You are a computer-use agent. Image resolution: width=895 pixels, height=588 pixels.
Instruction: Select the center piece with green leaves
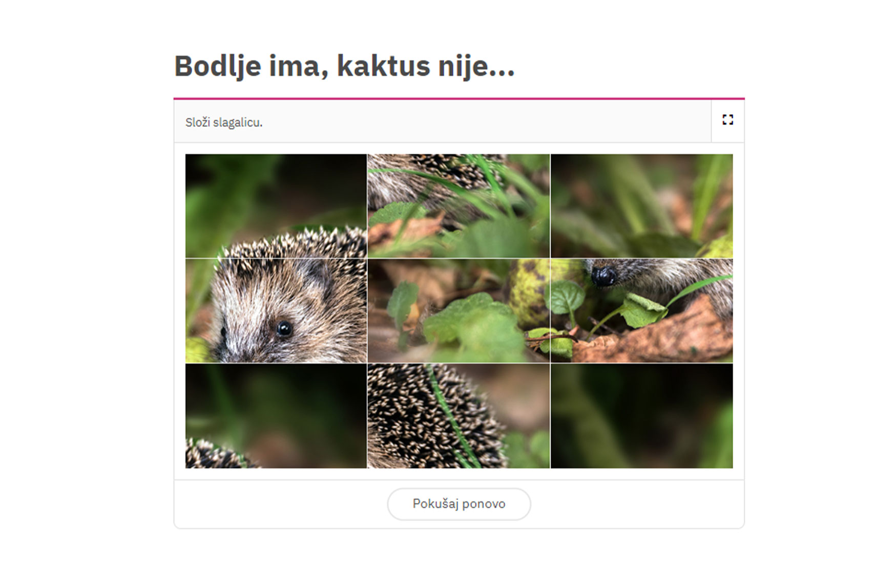tap(459, 310)
